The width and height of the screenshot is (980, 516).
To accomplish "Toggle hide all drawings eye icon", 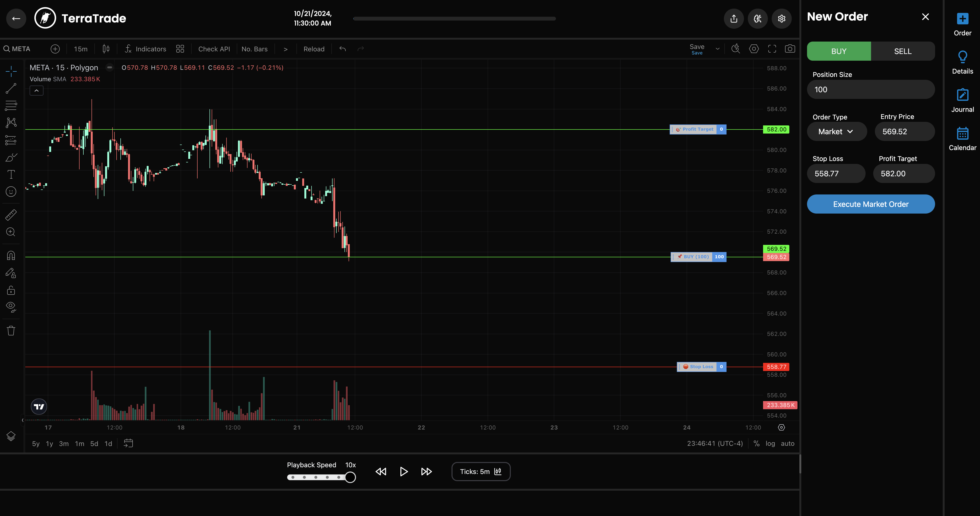I will tap(11, 307).
